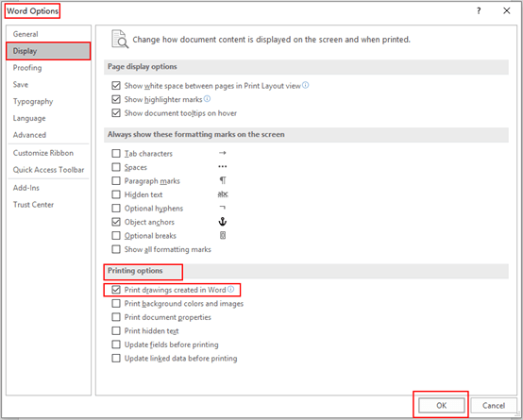Click info icon next to highlighter marks
523x420 pixels.
coord(207,99)
